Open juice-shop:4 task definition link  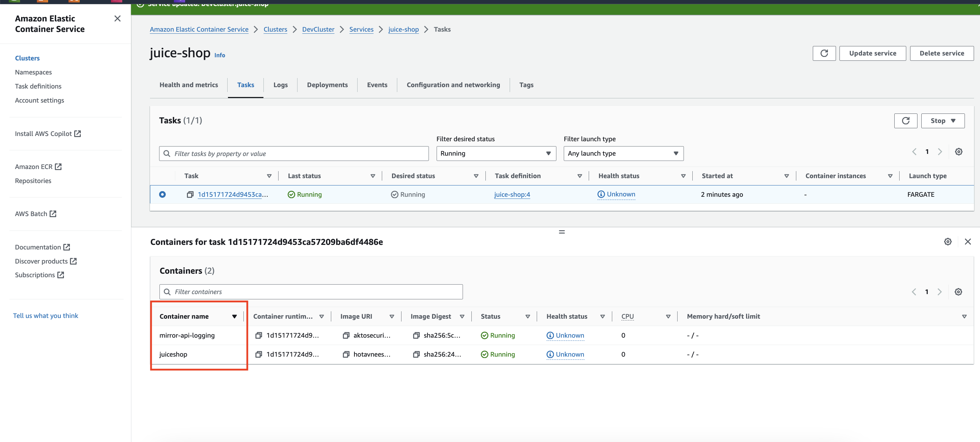512,194
